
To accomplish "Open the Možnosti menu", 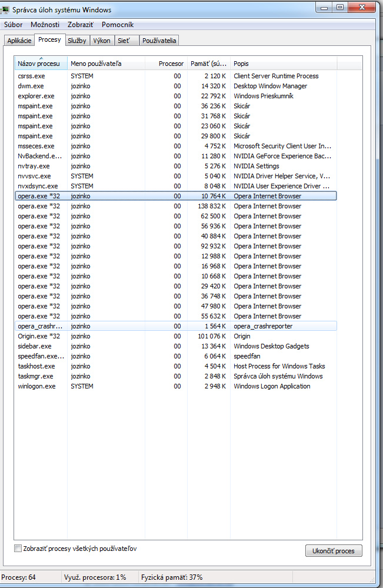I will (45, 25).
